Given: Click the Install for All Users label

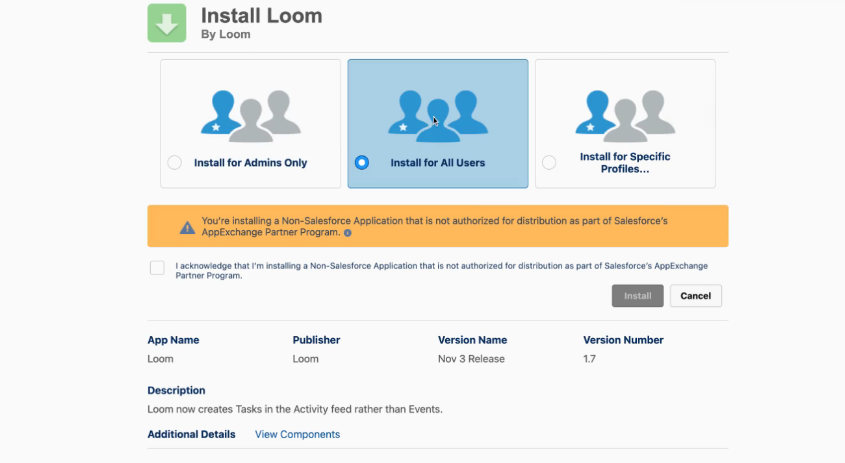Looking at the screenshot, I should (438, 163).
